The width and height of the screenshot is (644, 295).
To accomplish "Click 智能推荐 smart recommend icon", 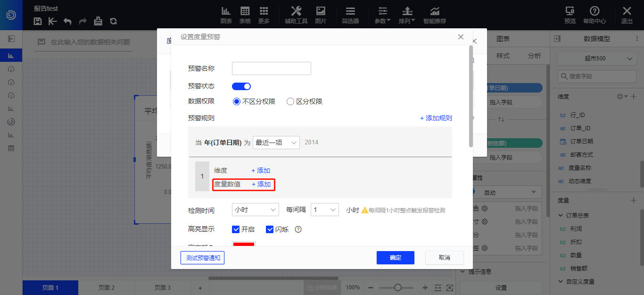I will click(x=435, y=15).
